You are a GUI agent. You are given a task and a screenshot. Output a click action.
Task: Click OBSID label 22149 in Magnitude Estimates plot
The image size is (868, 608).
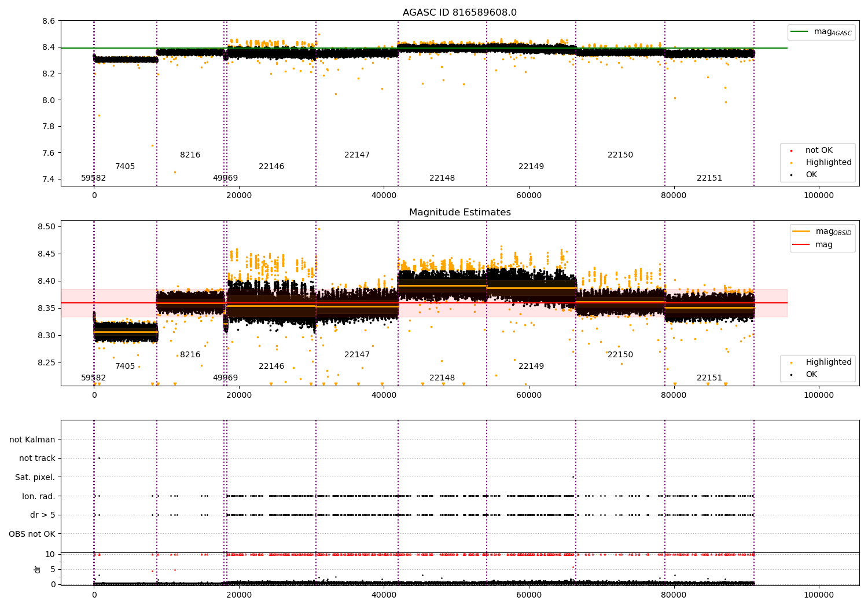pyautogui.click(x=531, y=367)
